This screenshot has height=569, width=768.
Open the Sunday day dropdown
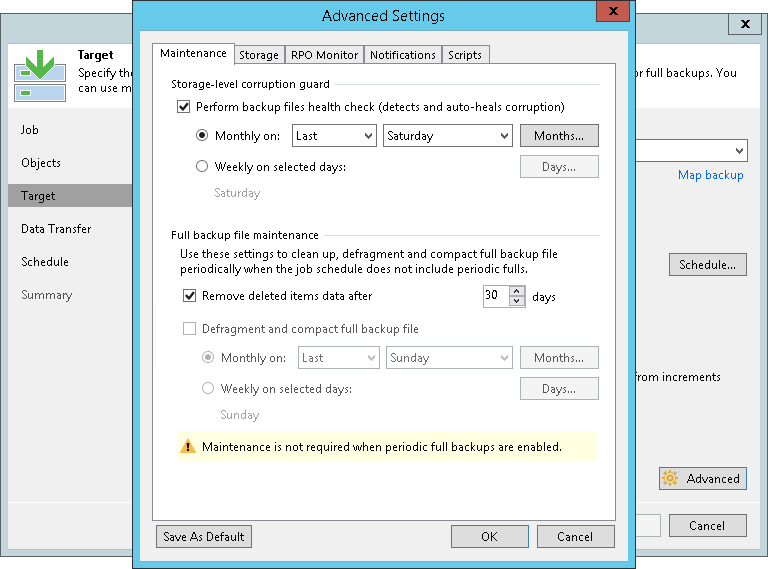449,358
